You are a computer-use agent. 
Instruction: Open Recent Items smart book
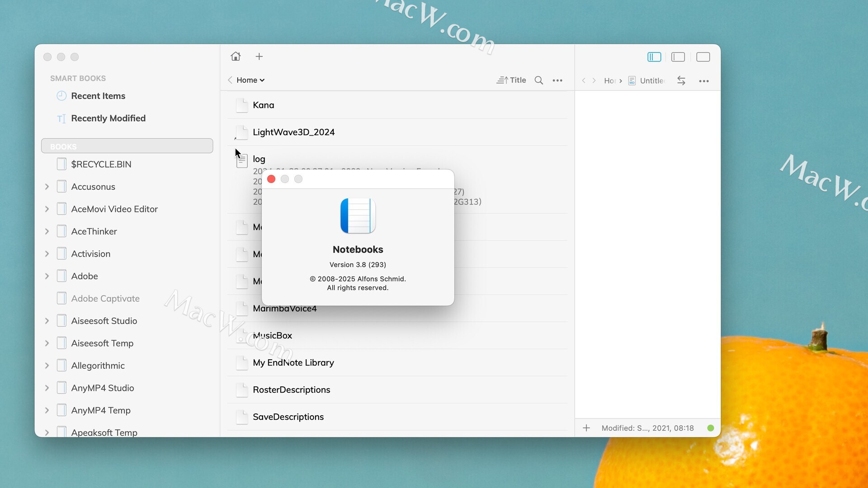pyautogui.click(x=98, y=96)
